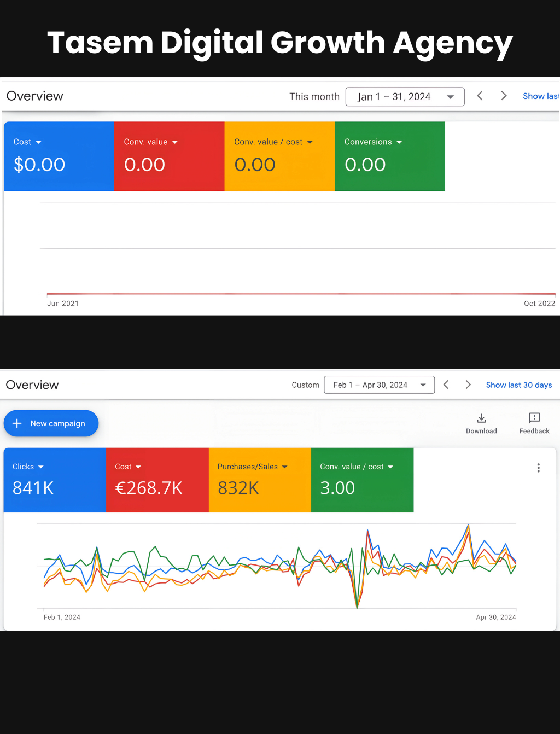Open the Conv. value metric dropdown in red tile

(151, 142)
